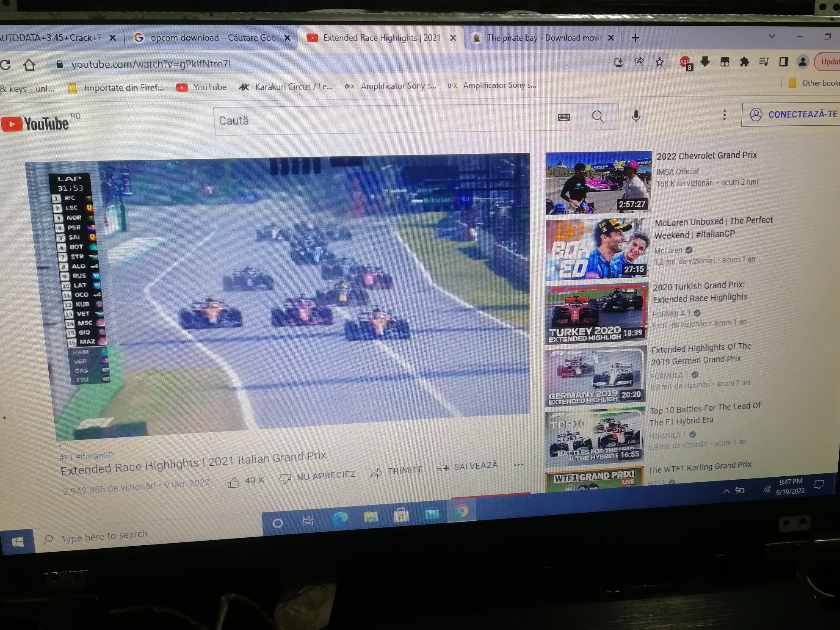The image size is (840, 630).
Task: Open Karakuri Circus bookmark
Action: (x=286, y=87)
